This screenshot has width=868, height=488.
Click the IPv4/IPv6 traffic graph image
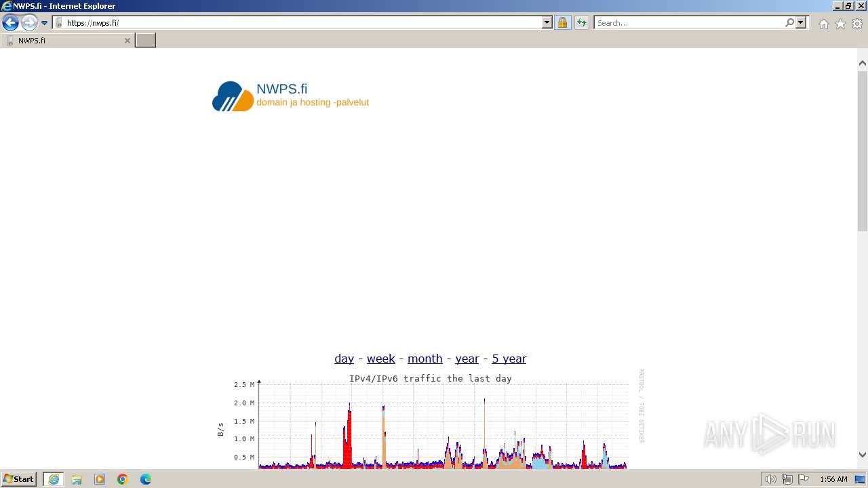(431, 419)
